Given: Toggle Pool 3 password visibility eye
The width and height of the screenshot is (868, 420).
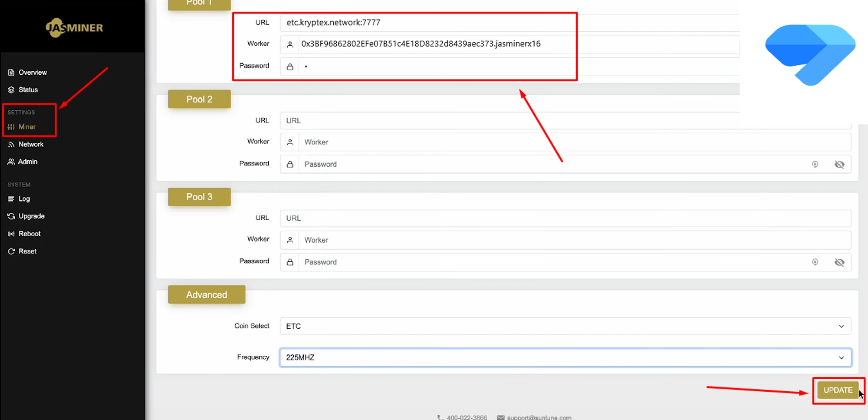Looking at the screenshot, I should 839,262.
